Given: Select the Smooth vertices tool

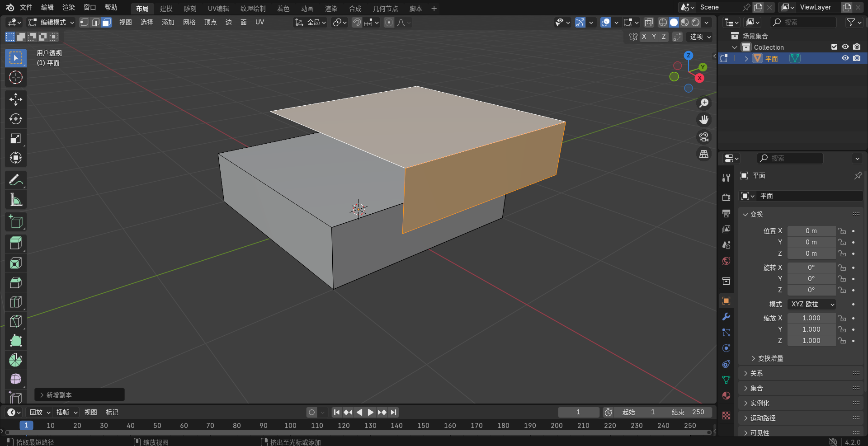Looking at the screenshot, I should (16, 380).
